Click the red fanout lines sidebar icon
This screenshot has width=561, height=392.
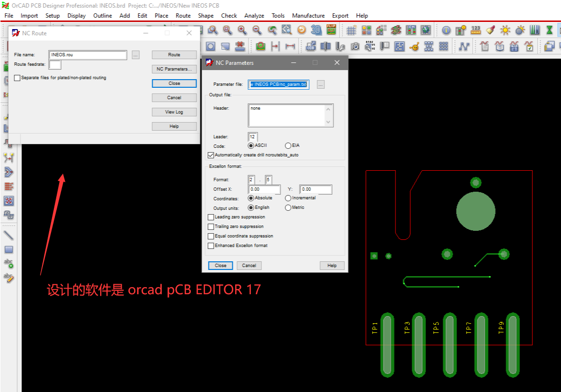tap(9, 186)
